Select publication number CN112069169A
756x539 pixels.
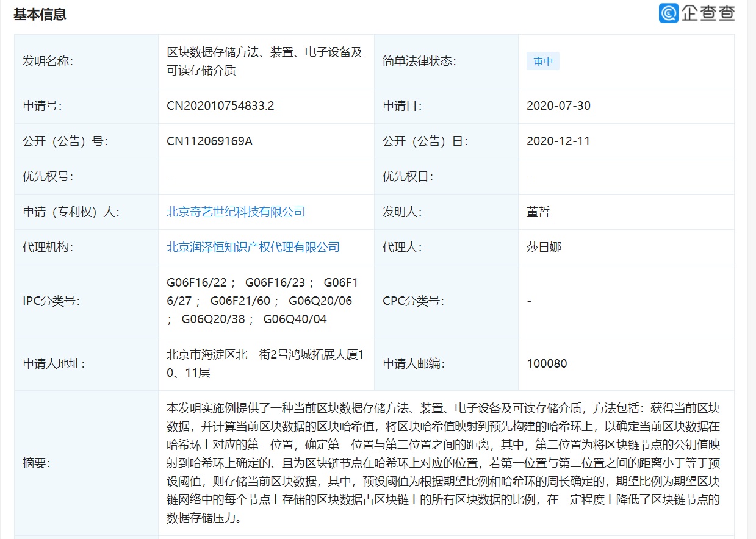pyautogui.click(x=209, y=141)
